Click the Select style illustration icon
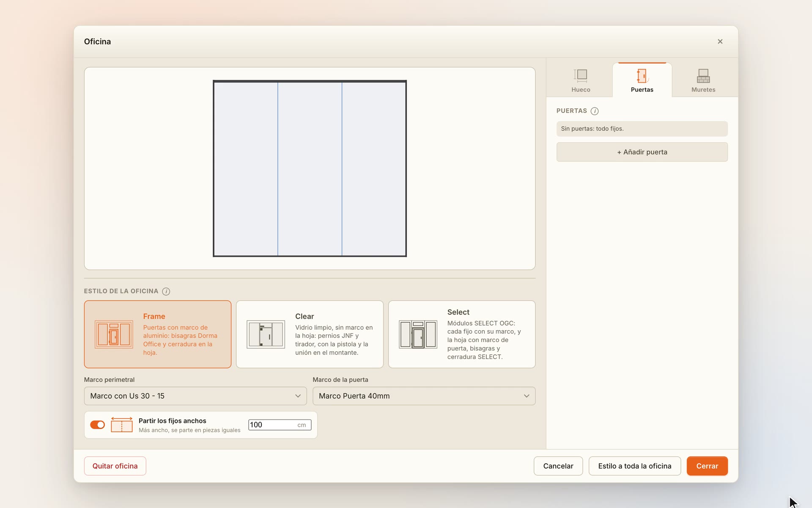This screenshot has height=508, width=812. pos(418,334)
